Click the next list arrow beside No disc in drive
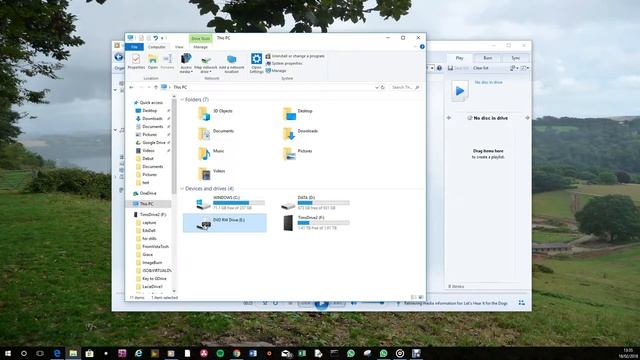 coord(527,118)
